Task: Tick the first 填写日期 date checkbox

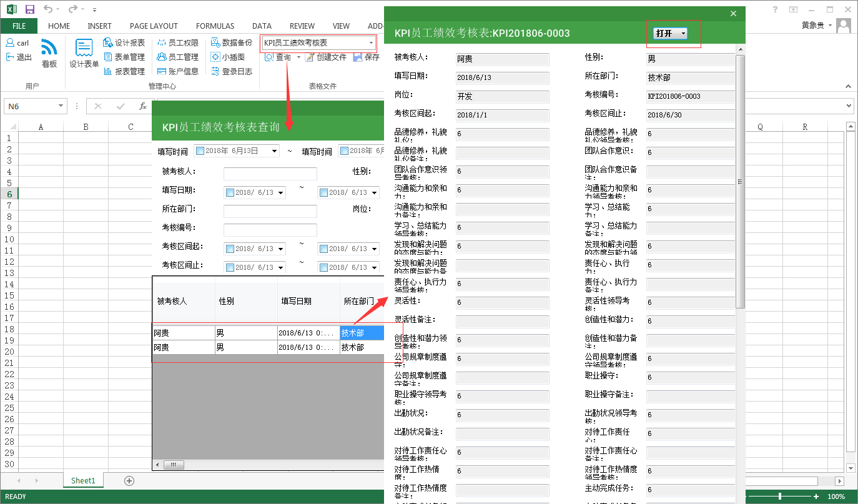Action: point(230,193)
